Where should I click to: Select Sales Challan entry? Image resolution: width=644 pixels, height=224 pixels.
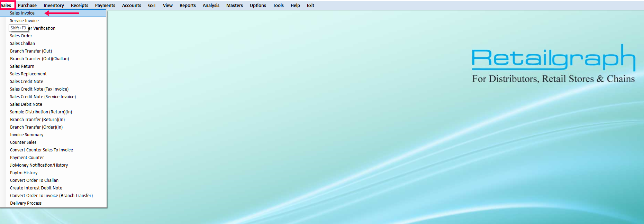pyautogui.click(x=53, y=44)
